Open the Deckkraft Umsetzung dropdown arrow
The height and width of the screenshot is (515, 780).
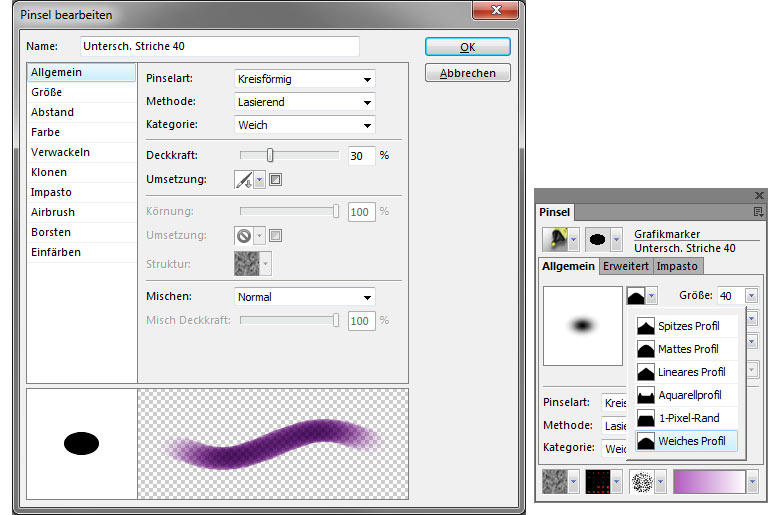[x=260, y=180]
